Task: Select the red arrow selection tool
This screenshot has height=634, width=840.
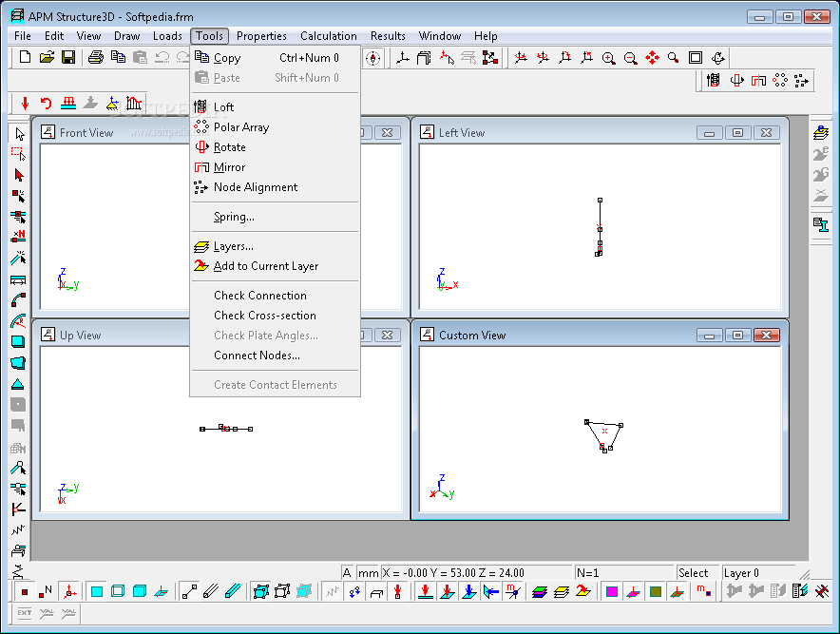Action: click(x=19, y=175)
